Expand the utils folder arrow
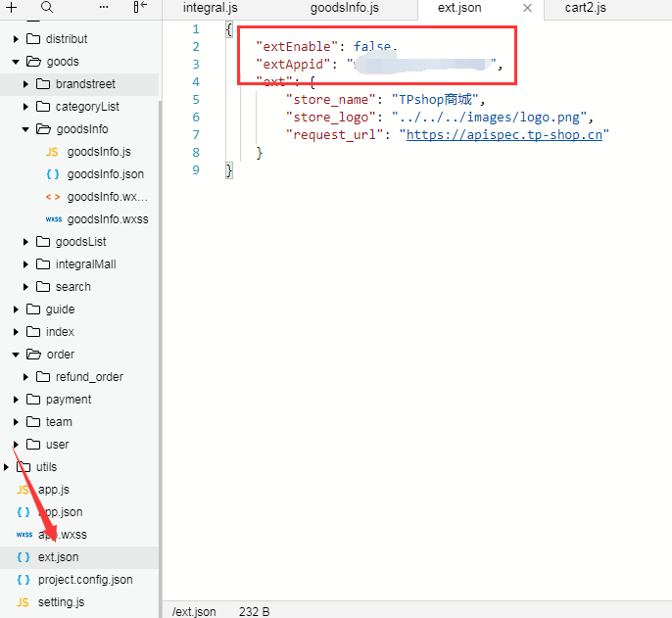The image size is (672, 618). point(7,467)
